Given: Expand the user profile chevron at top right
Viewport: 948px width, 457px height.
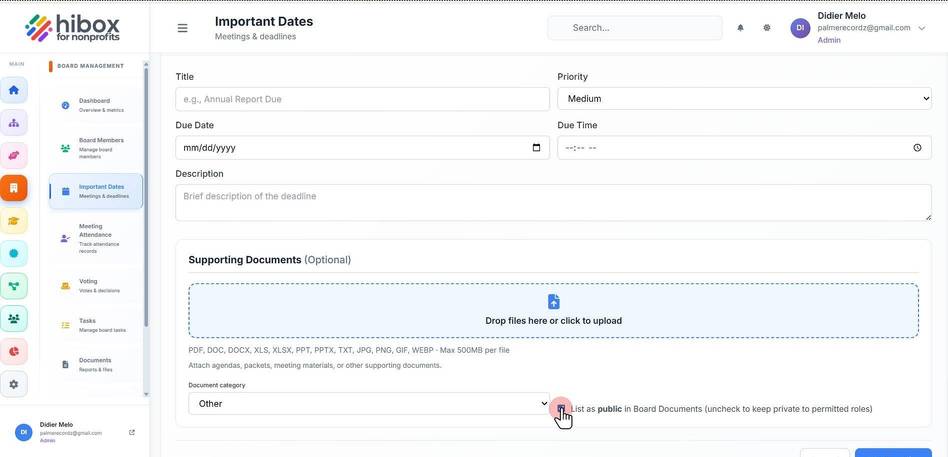Looking at the screenshot, I should [x=921, y=28].
